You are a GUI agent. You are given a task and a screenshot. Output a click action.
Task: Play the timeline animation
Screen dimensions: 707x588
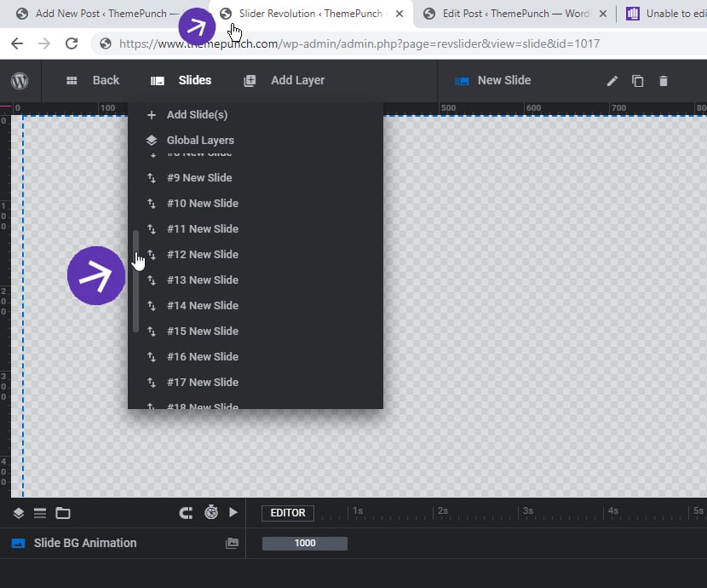pos(233,512)
